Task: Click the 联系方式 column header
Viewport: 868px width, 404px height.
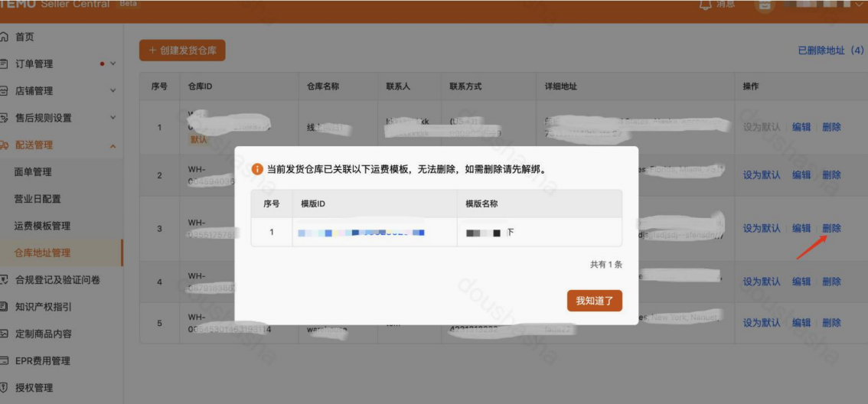Action: coord(465,86)
